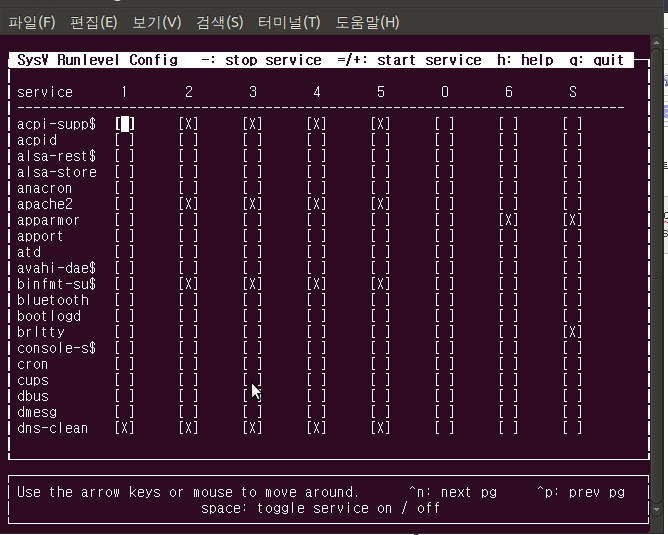Open the 편집(E) menu
Image resolution: width=668 pixels, height=535 pixels.
point(94,22)
